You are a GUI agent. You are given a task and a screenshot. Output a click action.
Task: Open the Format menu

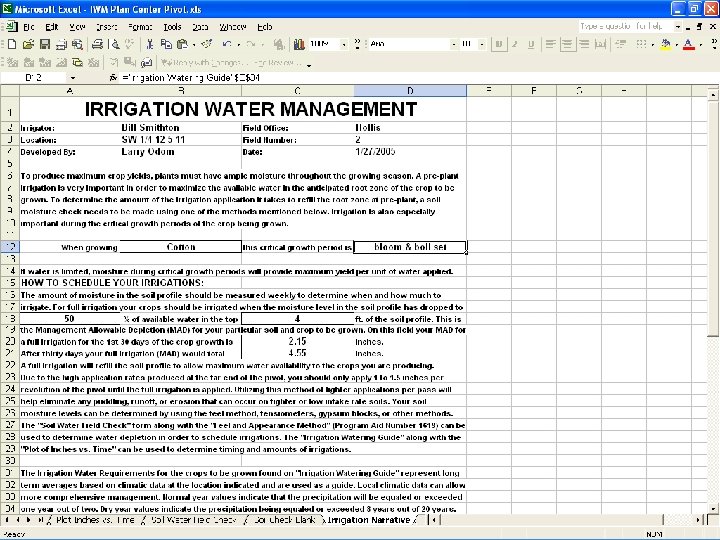click(140, 27)
